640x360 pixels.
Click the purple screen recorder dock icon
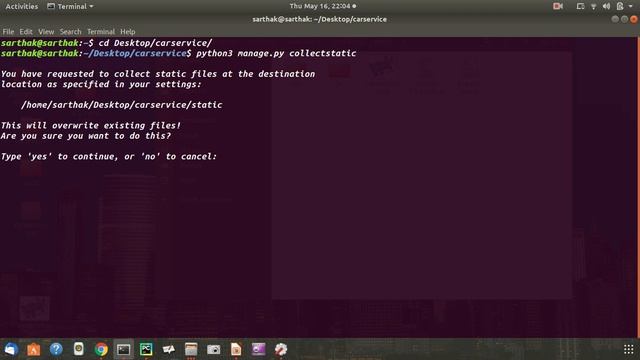point(258,349)
